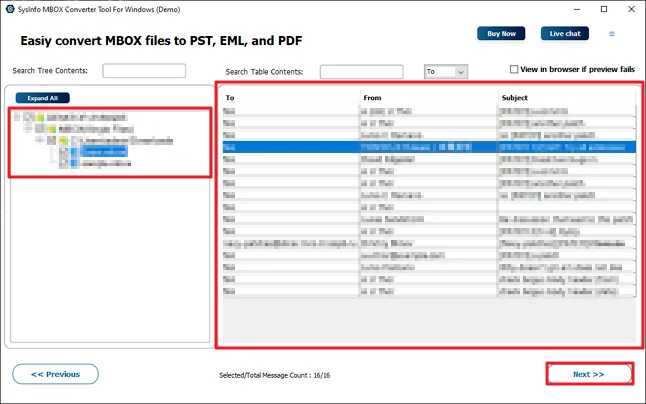Click the SysInfo app icon in title bar
This screenshot has height=404, width=646.
[x=10, y=9]
